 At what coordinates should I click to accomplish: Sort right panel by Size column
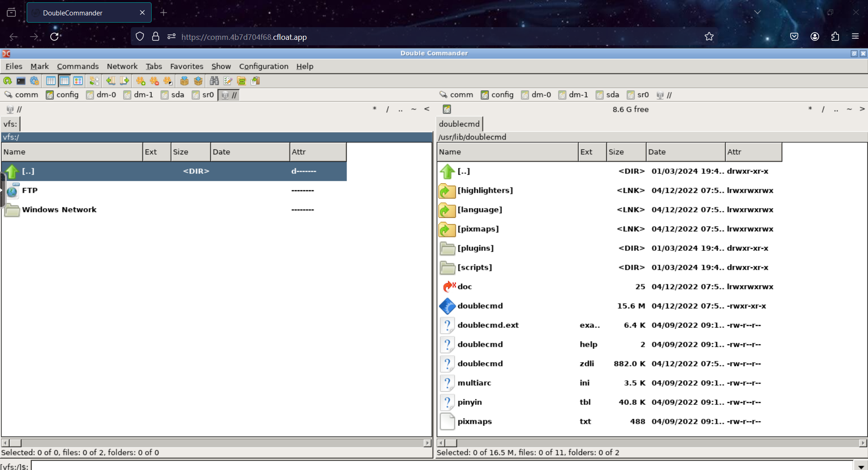click(626, 152)
